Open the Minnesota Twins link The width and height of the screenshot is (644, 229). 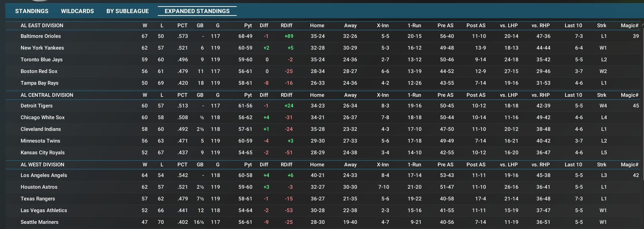pos(40,141)
